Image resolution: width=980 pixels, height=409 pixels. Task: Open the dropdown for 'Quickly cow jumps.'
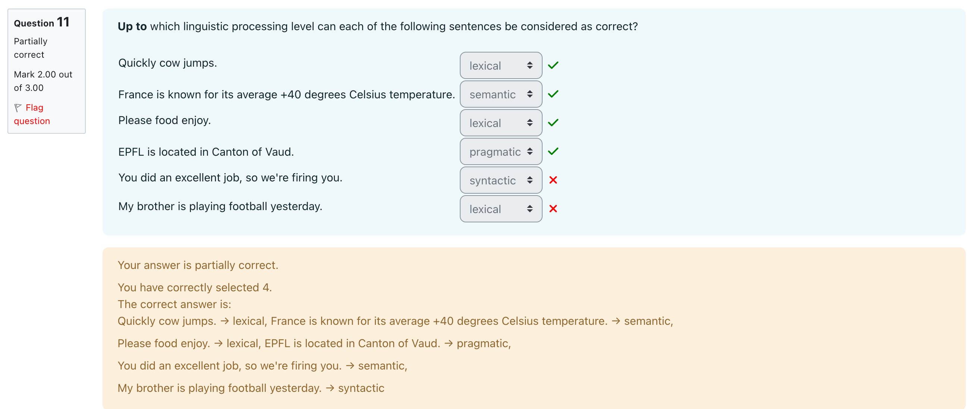pos(501,66)
